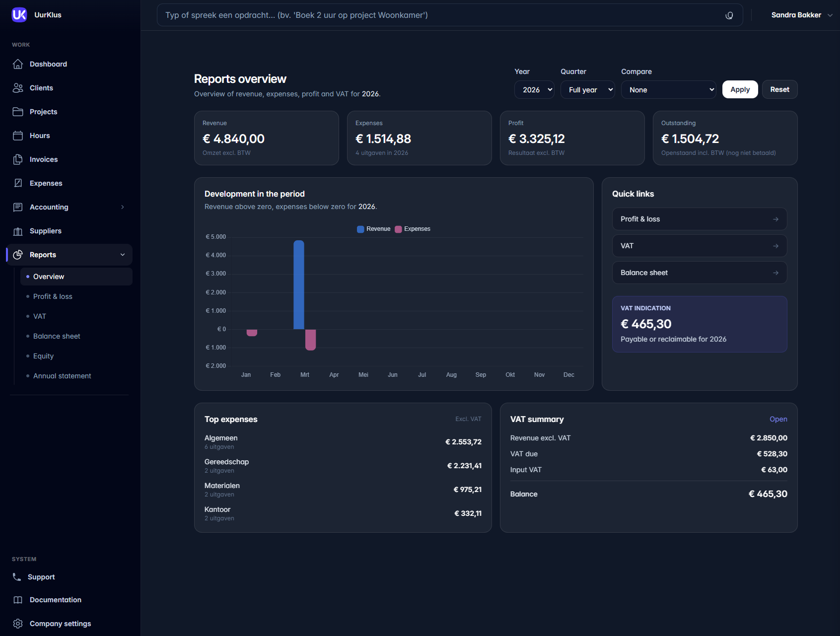Click the blue March revenue bar
Screen dimensions: 840x636
click(x=299, y=285)
